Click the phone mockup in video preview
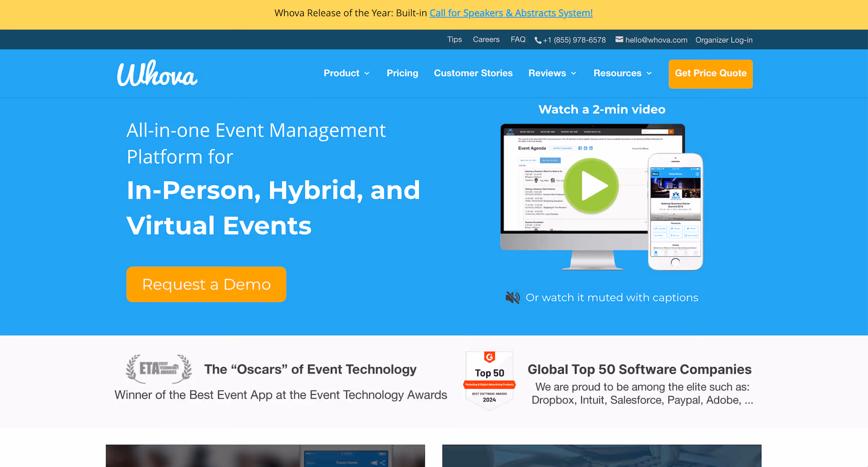This screenshot has height=467, width=868. (675, 212)
